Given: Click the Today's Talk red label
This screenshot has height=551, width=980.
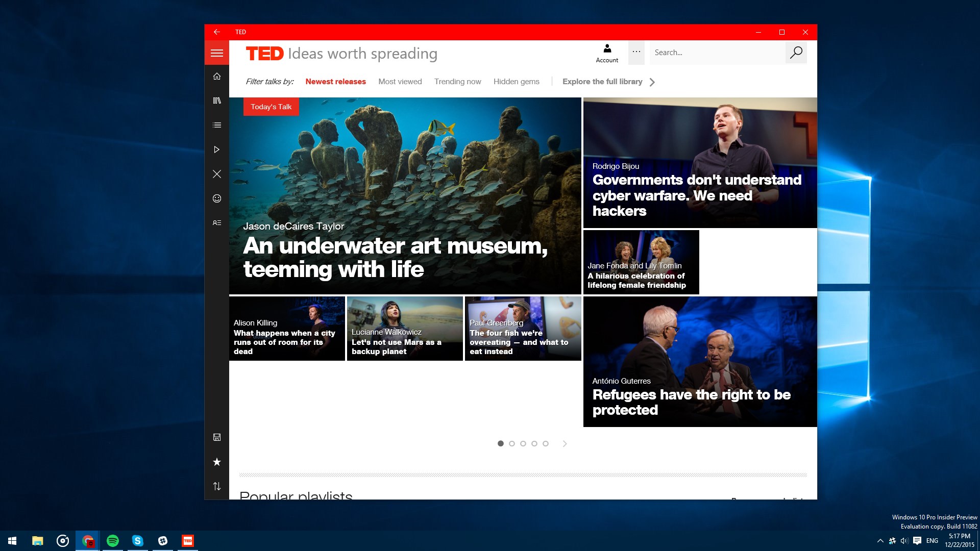Looking at the screenshot, I should [x=271, y=107].
